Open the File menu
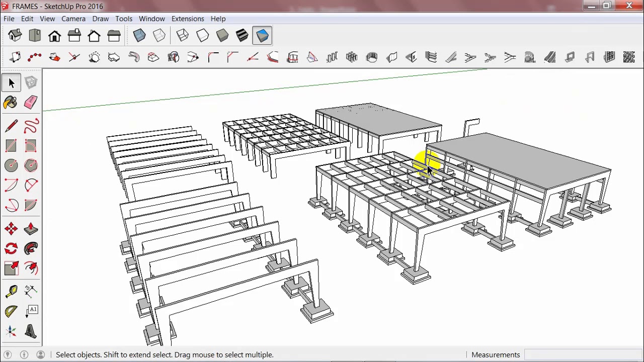Image resolution: width=644 pixels, height=362 pixels. tap(9, 19)
